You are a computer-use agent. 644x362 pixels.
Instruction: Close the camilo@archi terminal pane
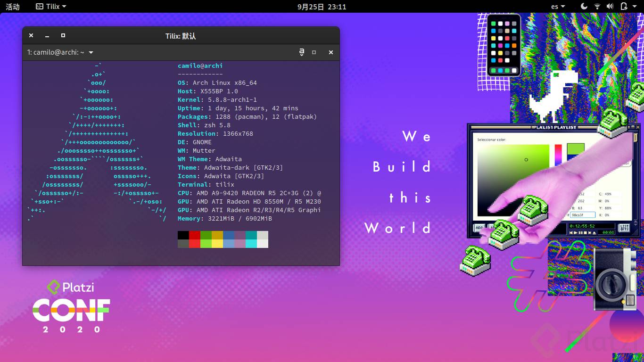pyautogui.click(x=331, y=52)
